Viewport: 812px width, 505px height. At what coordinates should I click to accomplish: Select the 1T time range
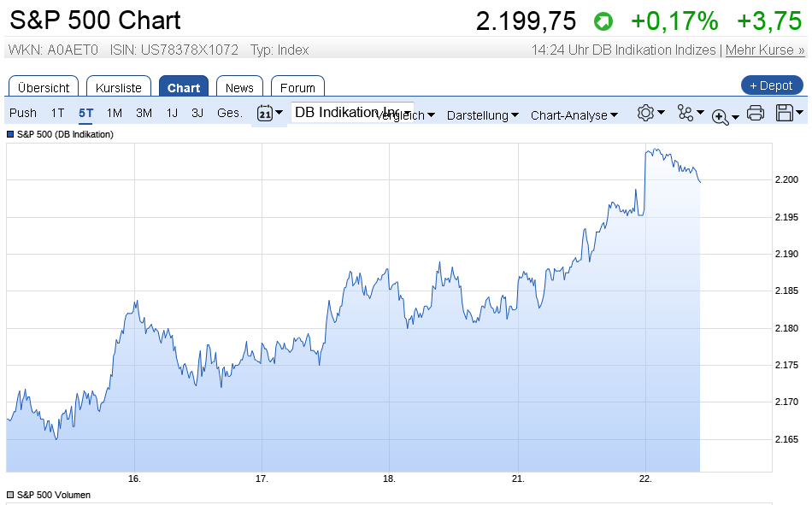click(57, 113)
